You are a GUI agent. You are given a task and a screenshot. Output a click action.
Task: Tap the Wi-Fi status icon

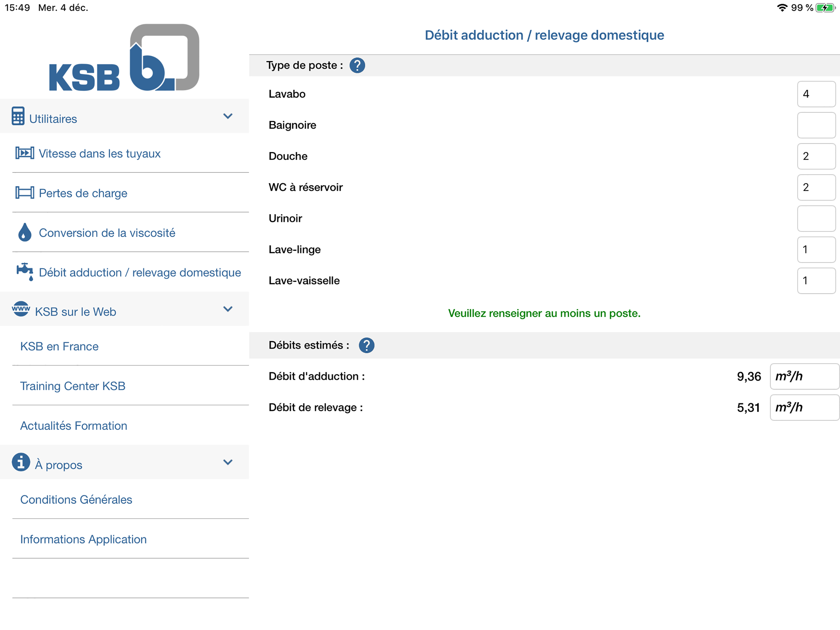click(782, 8)
